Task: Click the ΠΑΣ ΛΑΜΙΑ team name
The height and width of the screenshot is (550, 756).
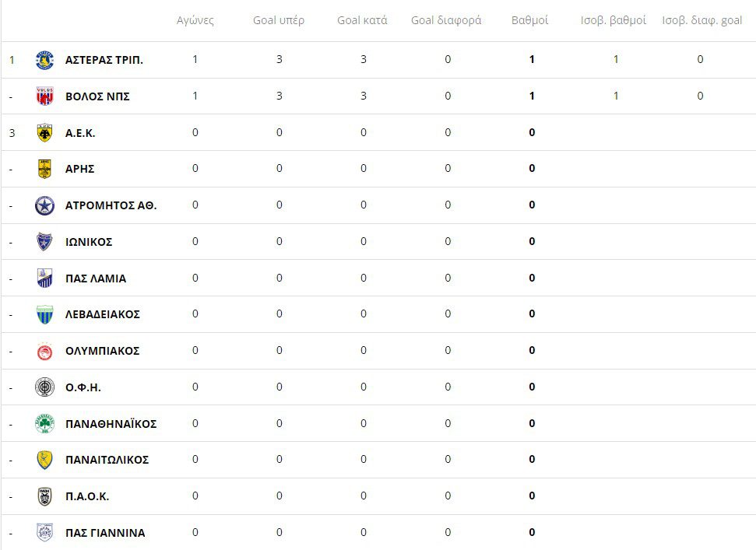Action: [x=95, y=279]
